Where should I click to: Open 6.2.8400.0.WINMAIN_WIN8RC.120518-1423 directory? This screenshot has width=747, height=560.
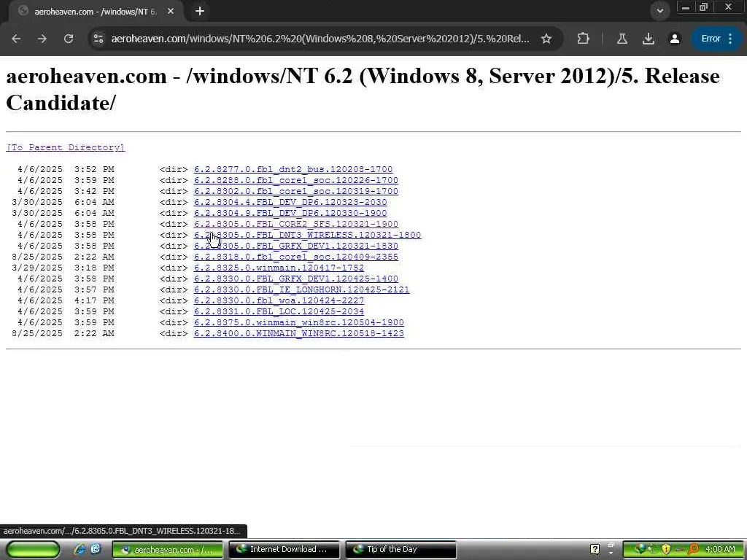click(x=298, y=333)
